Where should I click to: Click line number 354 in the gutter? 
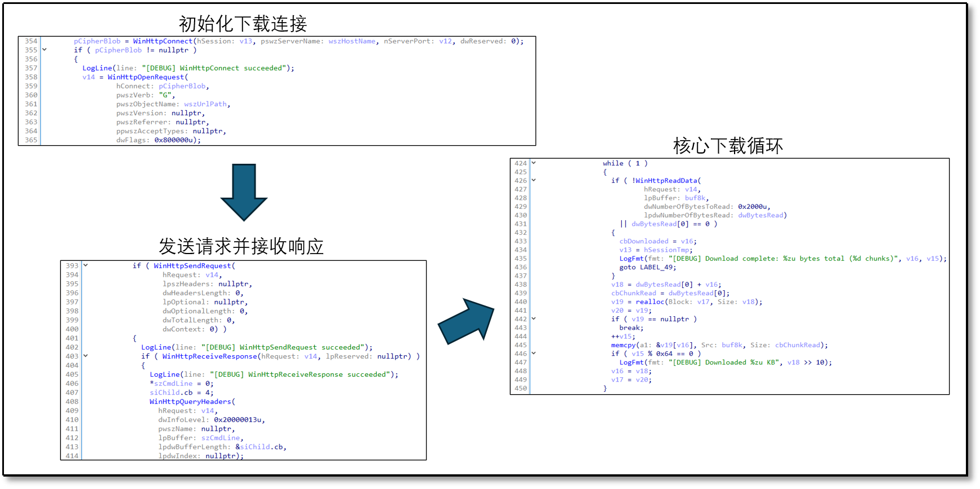click(x=31, y=41)
